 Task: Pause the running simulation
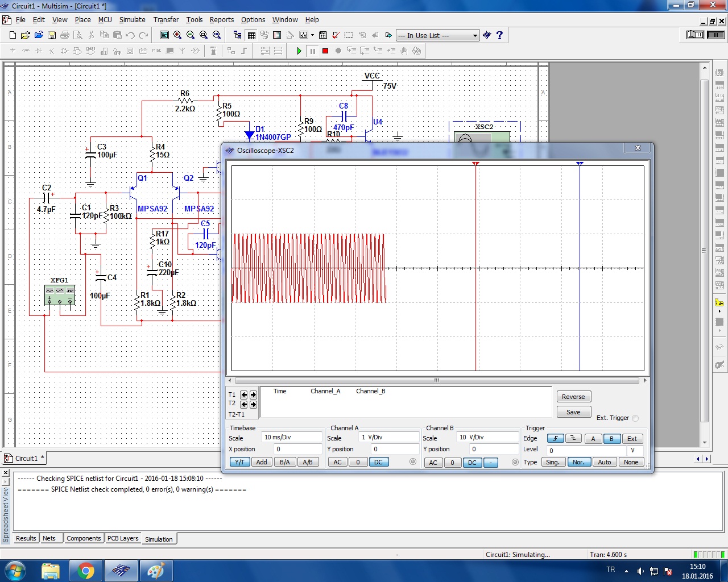click(x=312, y=51)
